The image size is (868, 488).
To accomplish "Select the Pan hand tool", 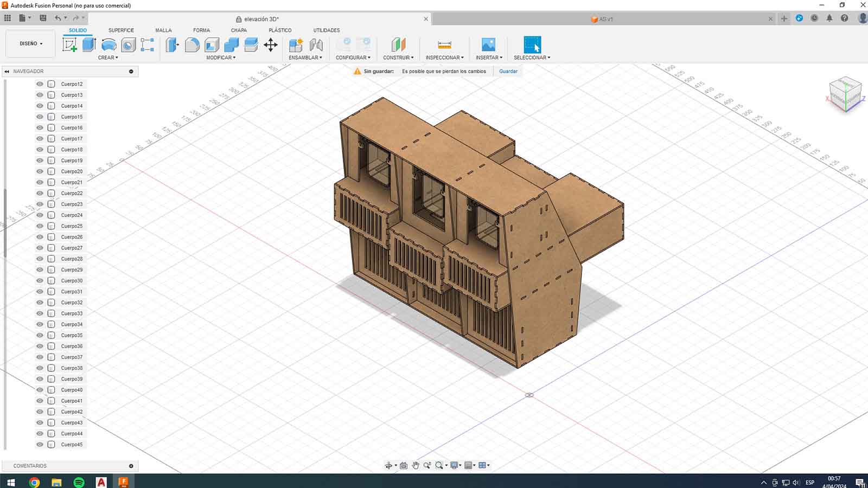I will tap(416, 465).
